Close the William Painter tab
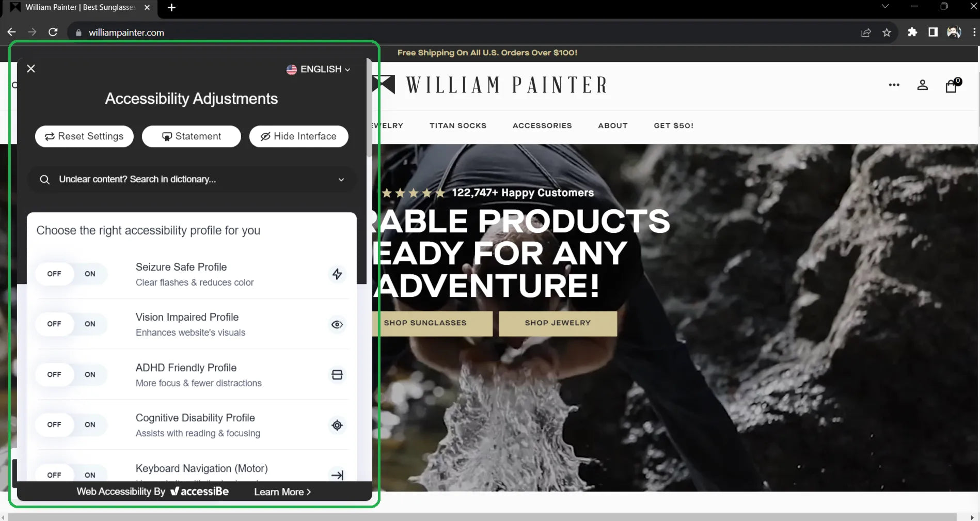Image resolution: width=980 pixels, height=521 pixels. coord(147,7)
